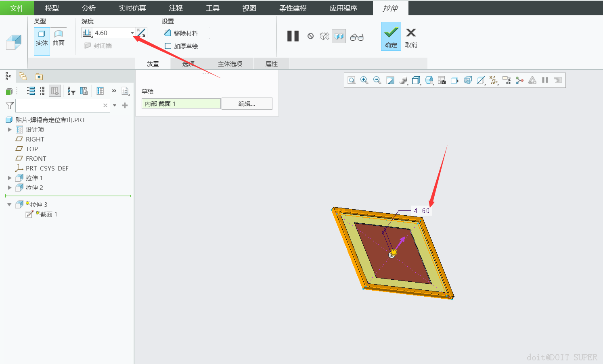Screen dimensions: 603x364
Task: Select the 曲面 (surface) extrude type
Action: pos(59,38)
